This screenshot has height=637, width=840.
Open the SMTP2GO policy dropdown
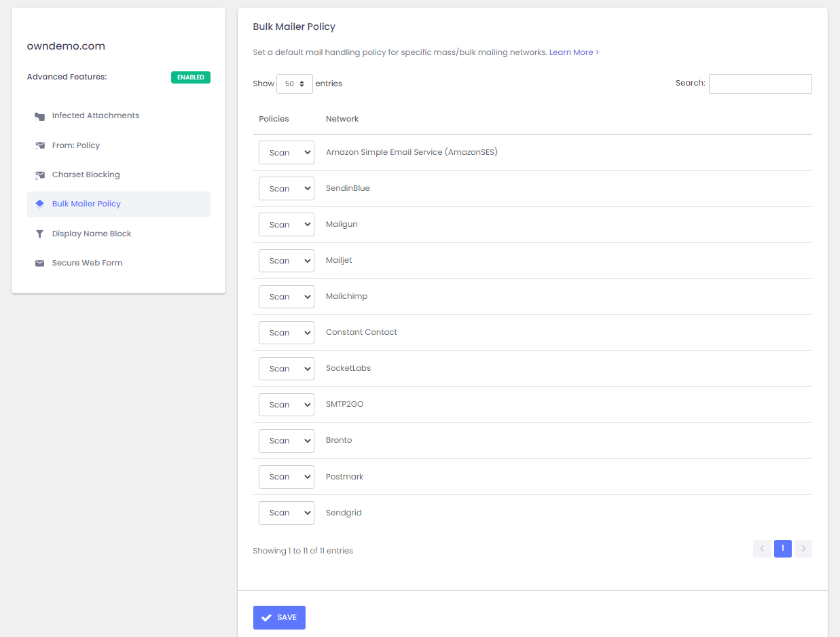(286, 405)
